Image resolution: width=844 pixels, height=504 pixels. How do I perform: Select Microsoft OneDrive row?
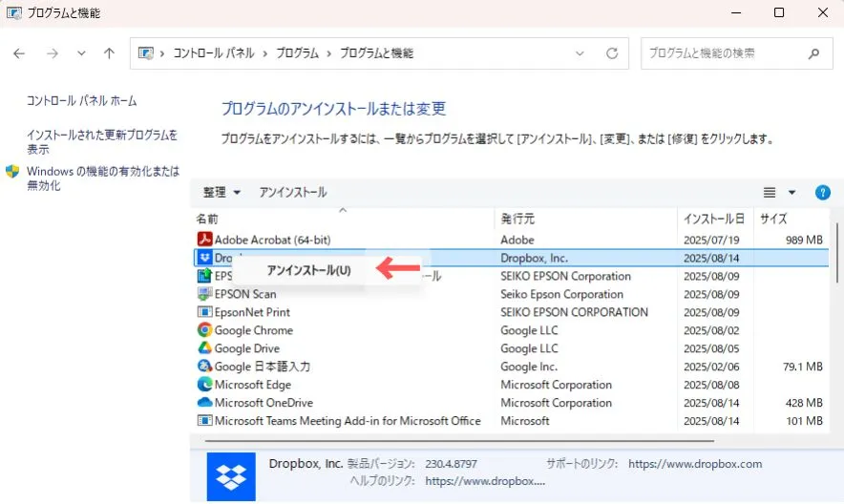tap(510, 402)
